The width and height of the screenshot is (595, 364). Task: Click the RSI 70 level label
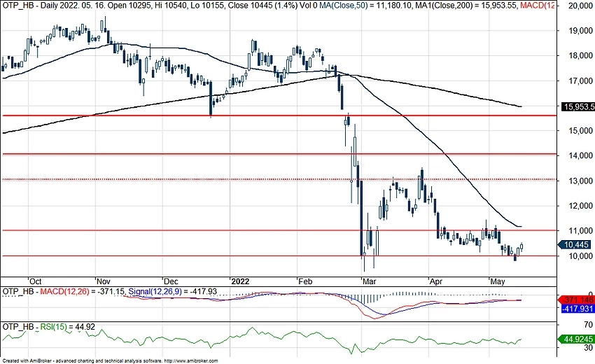click(x=588, y=325)
